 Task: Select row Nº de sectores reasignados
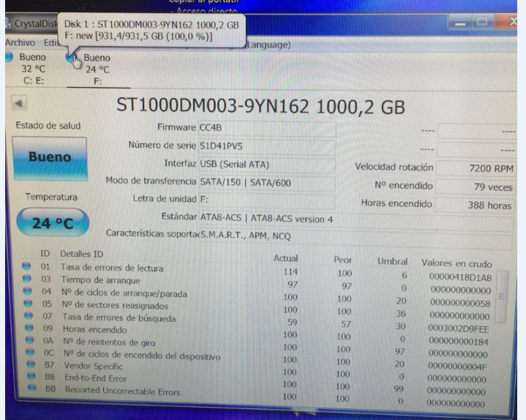pyautogui.click(x=258, y=309)
